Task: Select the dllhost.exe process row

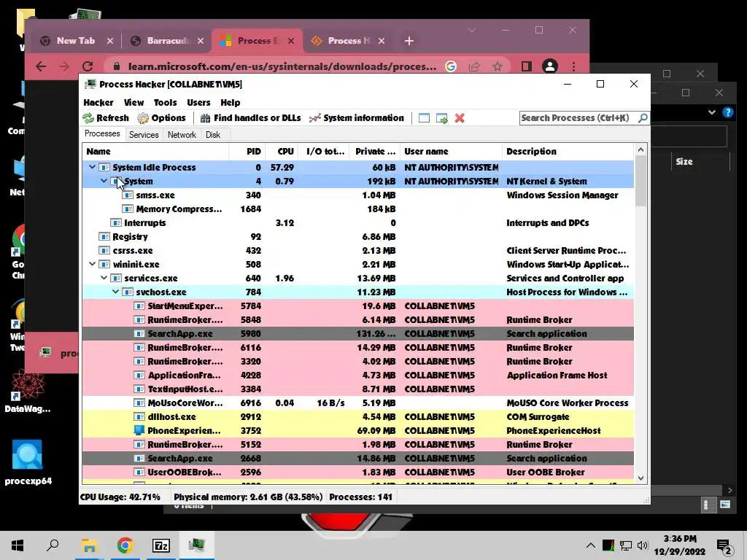Action: (357, 416)
